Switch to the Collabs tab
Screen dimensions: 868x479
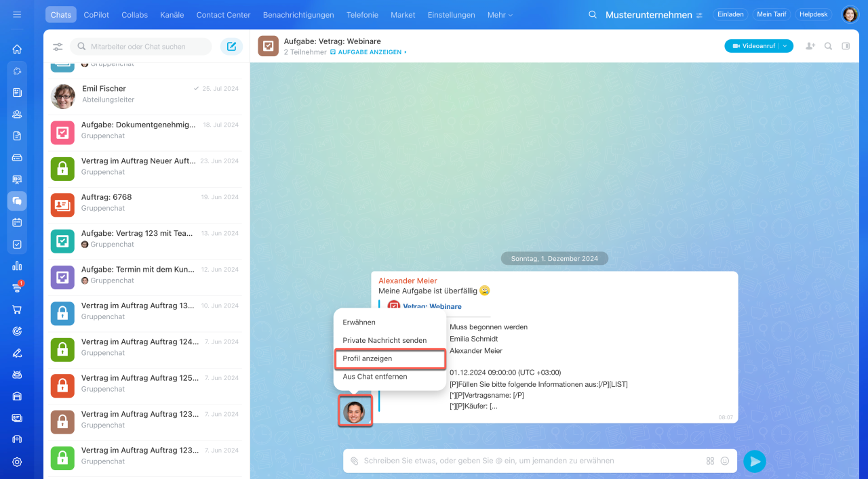134,15
